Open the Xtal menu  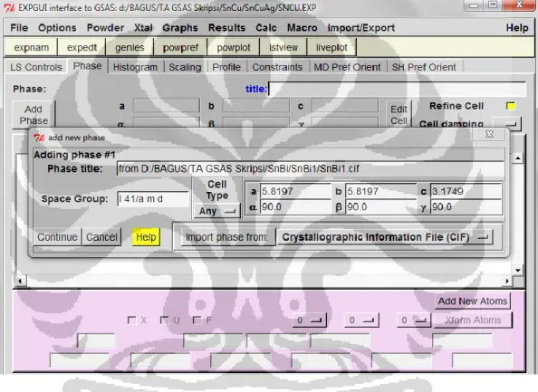tap(143, 28)
